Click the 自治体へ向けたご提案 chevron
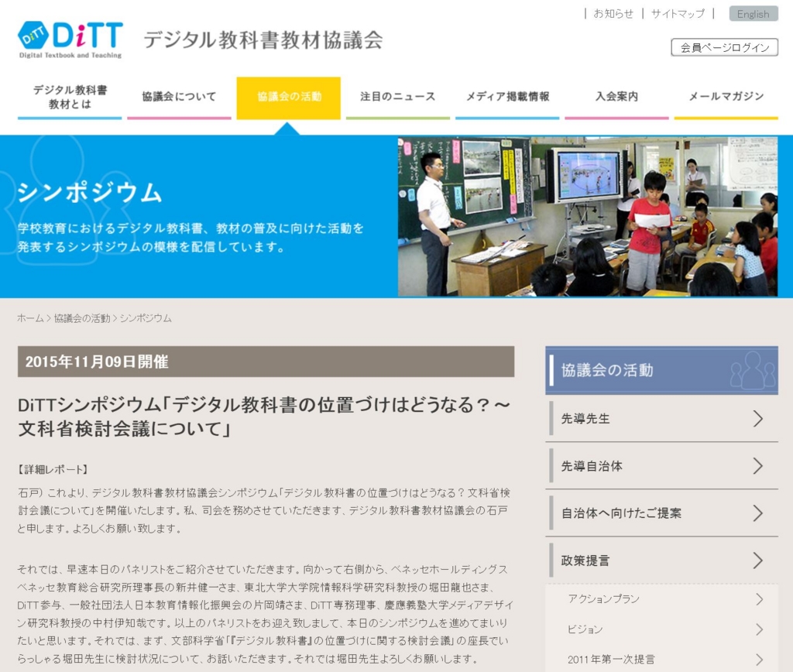Image resolution: width=793 pixels, height=672 pixels. coord(759,513)
